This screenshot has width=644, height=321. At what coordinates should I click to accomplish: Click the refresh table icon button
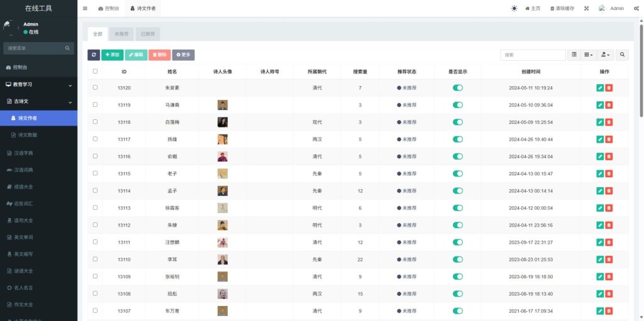[x=94, y=55]
